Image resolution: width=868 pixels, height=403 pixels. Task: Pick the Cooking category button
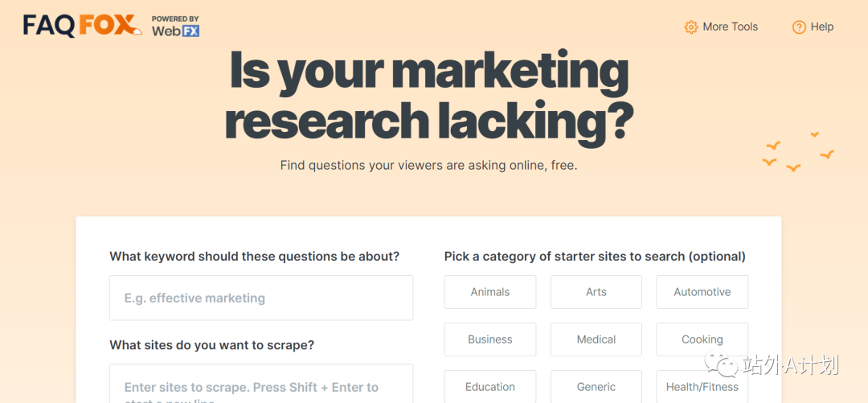[702, 339]
